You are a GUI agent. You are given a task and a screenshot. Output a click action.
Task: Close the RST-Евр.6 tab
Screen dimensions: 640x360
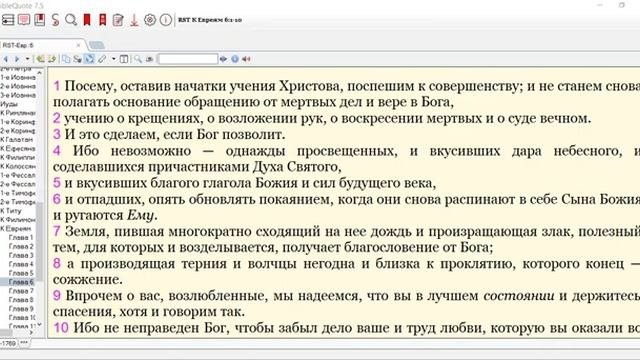click(x=78, y=45)
